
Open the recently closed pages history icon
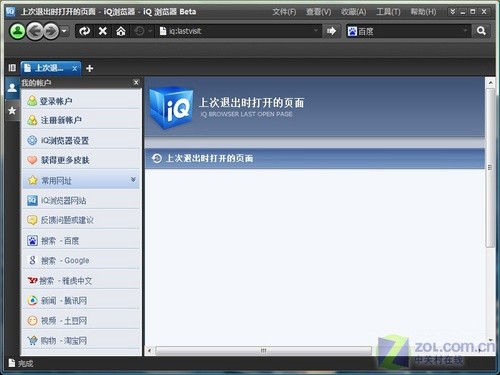(139, 31)
